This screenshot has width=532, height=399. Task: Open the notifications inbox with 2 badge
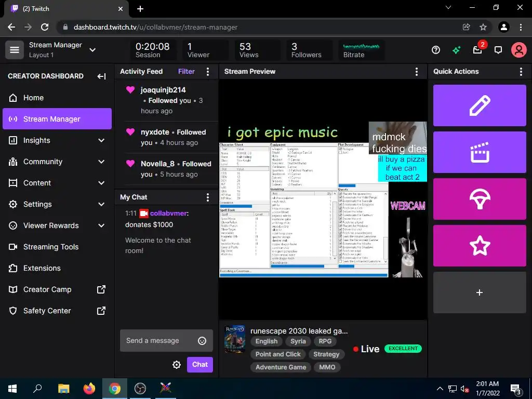click(x=478, y=49)
